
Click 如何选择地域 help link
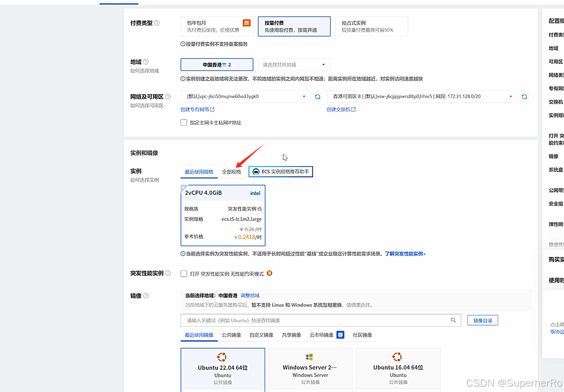click(145, 71)
